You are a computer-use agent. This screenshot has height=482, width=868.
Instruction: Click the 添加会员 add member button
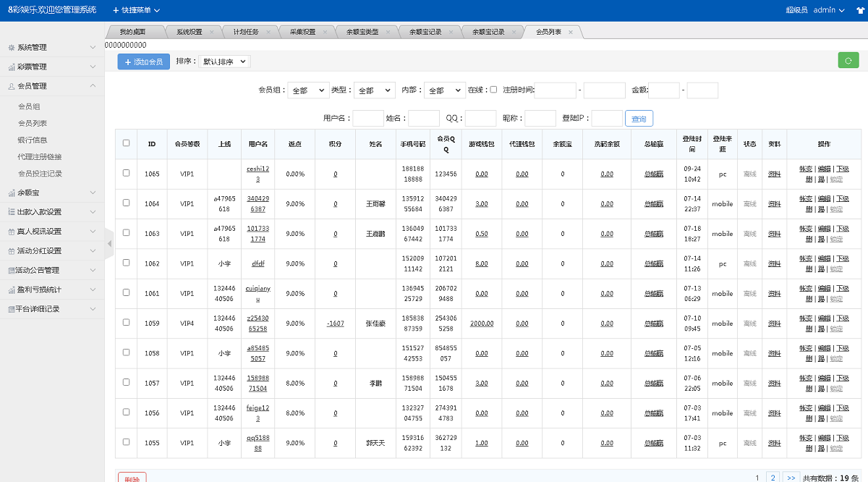[x=144, y=62]
